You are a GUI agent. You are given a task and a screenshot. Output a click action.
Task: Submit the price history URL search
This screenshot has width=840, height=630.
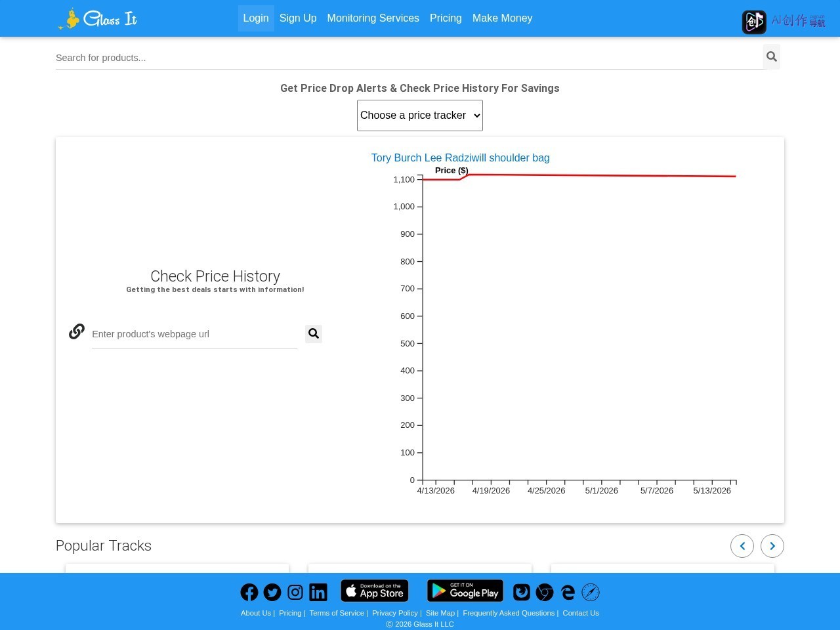[x=314, y=334]
